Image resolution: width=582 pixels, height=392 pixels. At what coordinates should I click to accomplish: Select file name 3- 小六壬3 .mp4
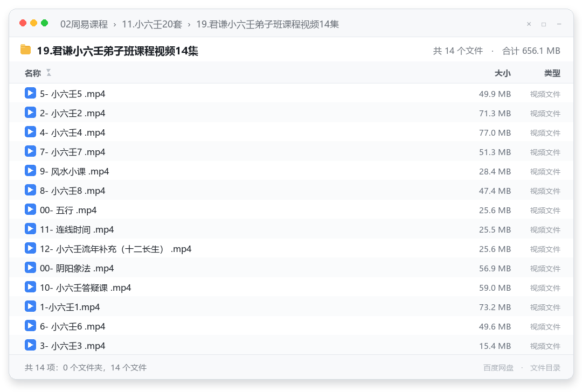click(72, 346)
